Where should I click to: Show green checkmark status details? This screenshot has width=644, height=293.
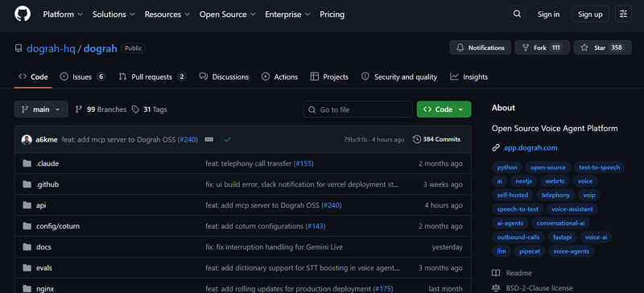point(228,140)
